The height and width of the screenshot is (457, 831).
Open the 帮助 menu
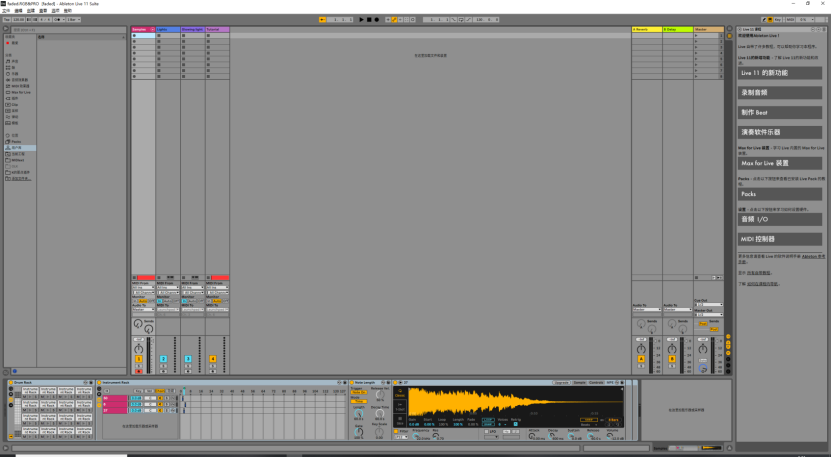[68, 11]
